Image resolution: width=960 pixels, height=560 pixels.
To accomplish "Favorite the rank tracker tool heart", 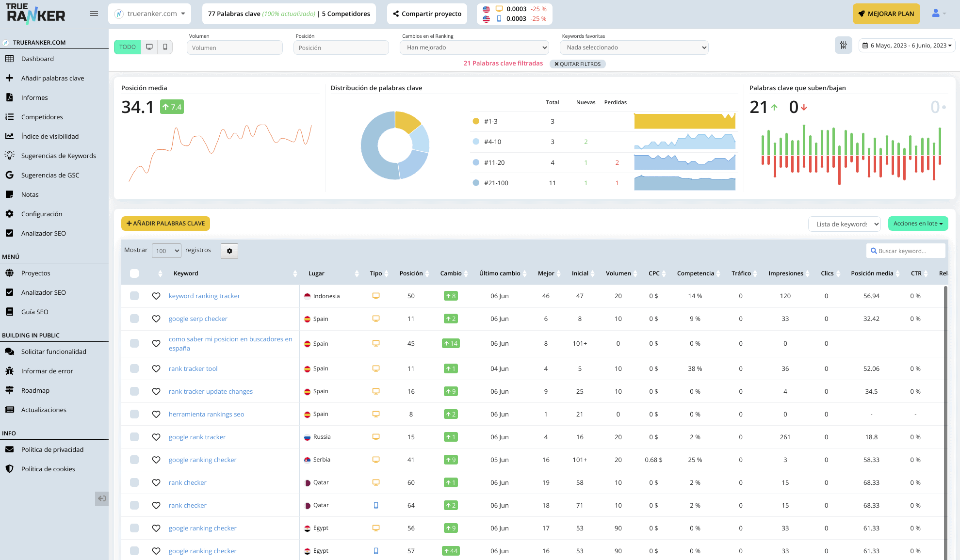I will [x=156, y=369].
